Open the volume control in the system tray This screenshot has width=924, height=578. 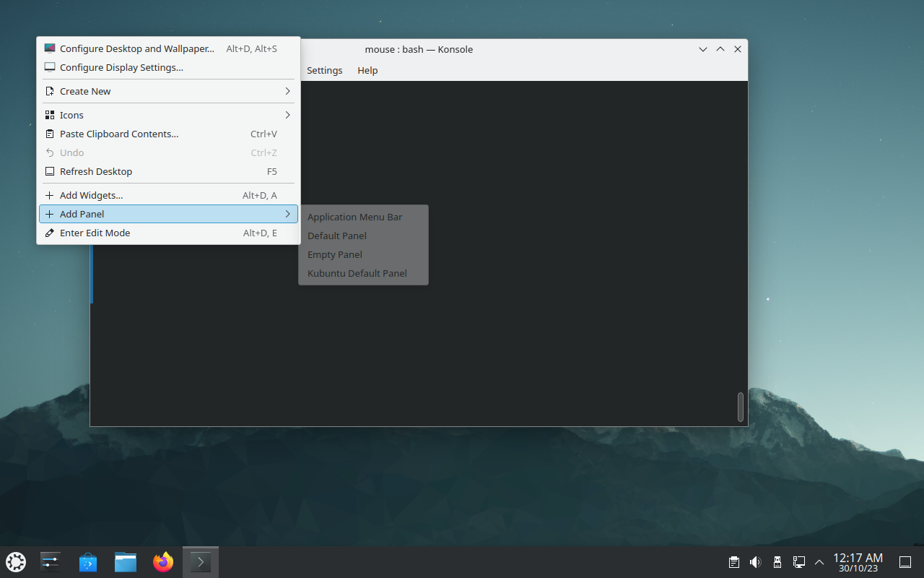(755, 562)
